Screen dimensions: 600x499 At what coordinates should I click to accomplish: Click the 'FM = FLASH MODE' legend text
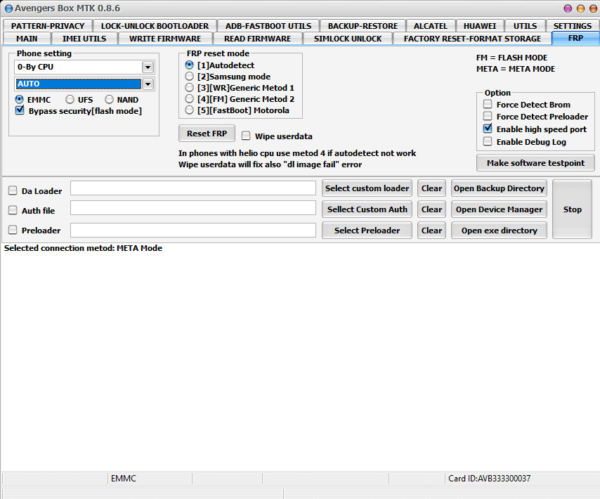click(512, 58)
